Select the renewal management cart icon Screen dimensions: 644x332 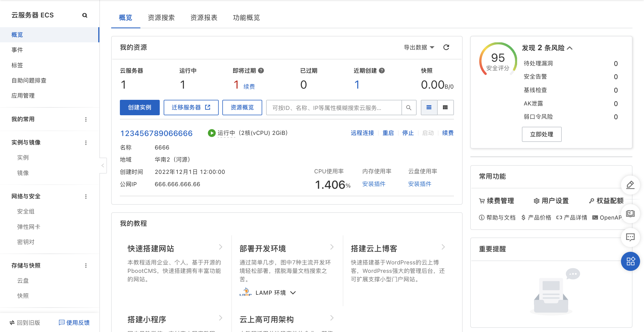point(481,201)
